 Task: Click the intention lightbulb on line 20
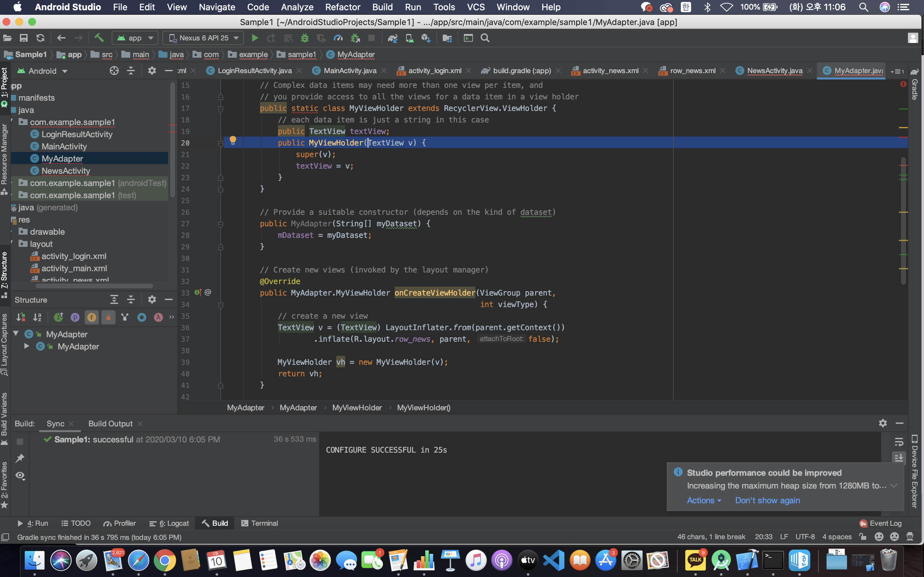[x=233, y=141]
